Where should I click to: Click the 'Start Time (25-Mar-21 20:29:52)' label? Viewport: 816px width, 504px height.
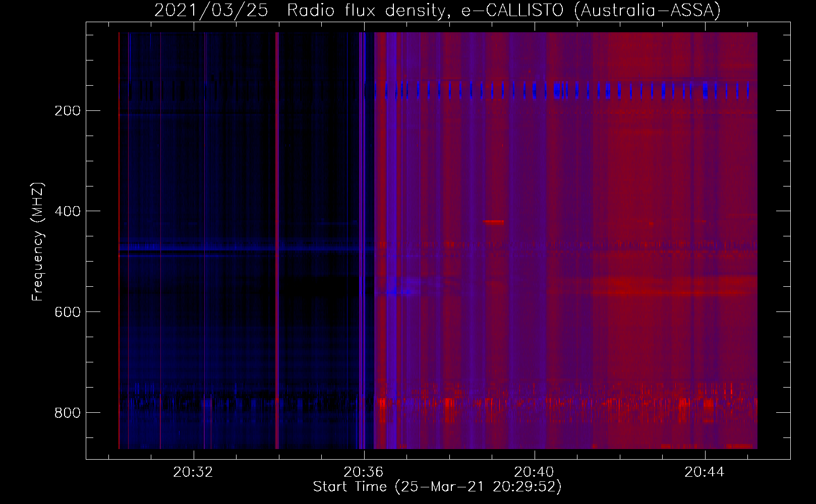pos(437,487)
